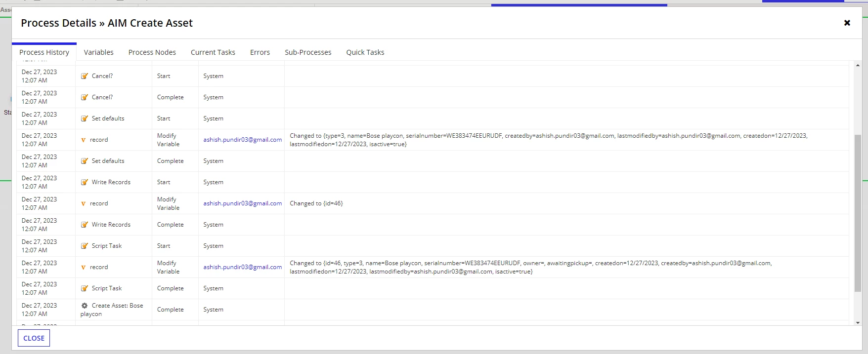Click the task icon in the Write Records Start row

click(85, 182)
